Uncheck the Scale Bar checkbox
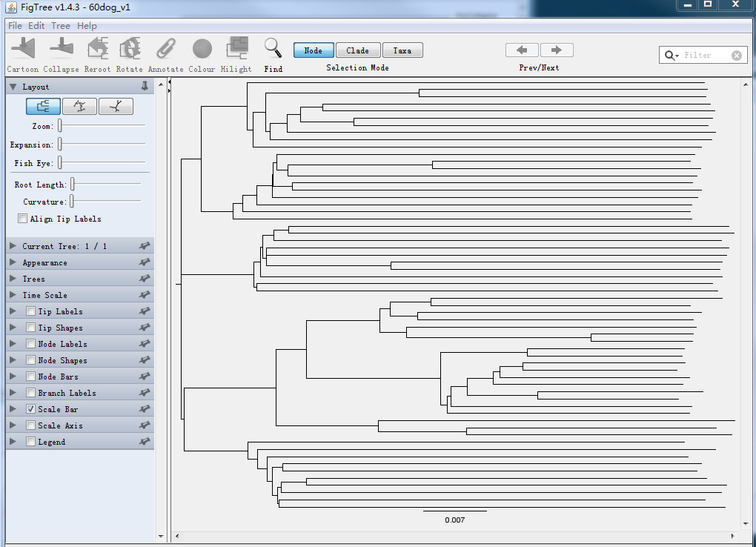The height and width of the screenshot is (547, 756). click(x=30, y=408)
